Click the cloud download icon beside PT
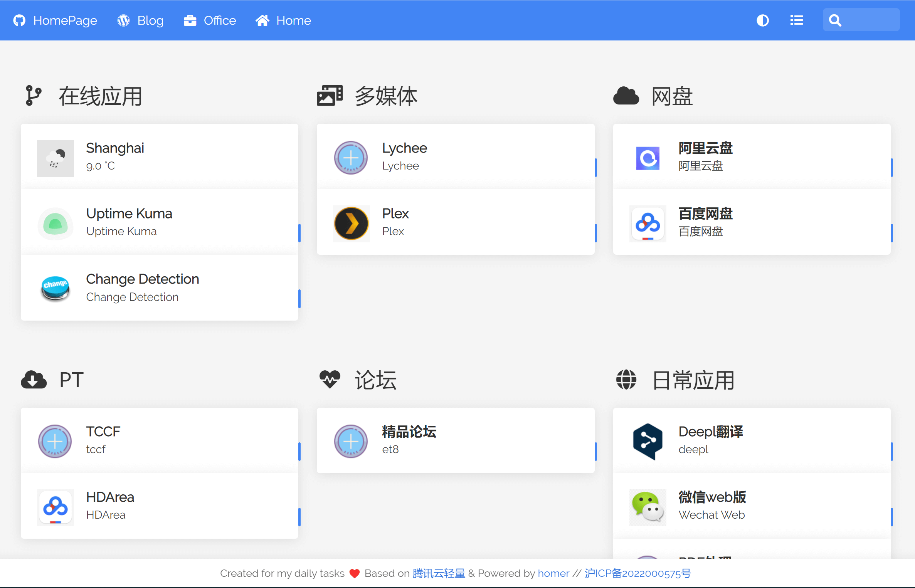 click(x=34, y=380)
